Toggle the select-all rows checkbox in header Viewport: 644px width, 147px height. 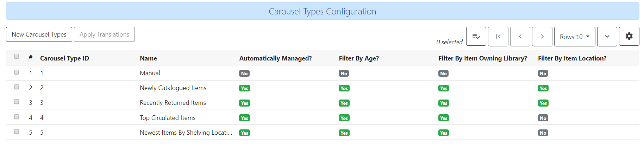17,56
